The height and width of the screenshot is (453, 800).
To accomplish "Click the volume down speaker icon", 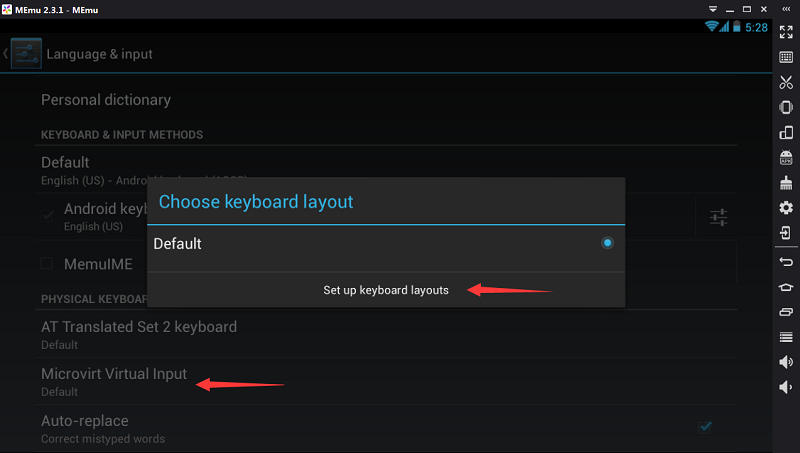I will 786,387.
